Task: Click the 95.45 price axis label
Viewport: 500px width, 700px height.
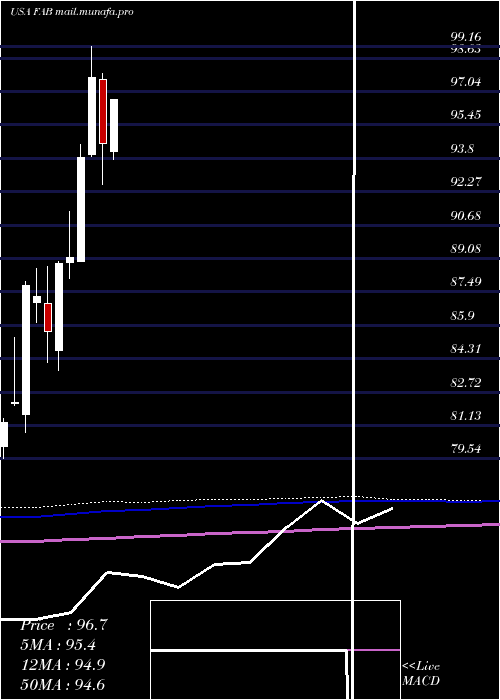Action: click(x=466, y=115)
